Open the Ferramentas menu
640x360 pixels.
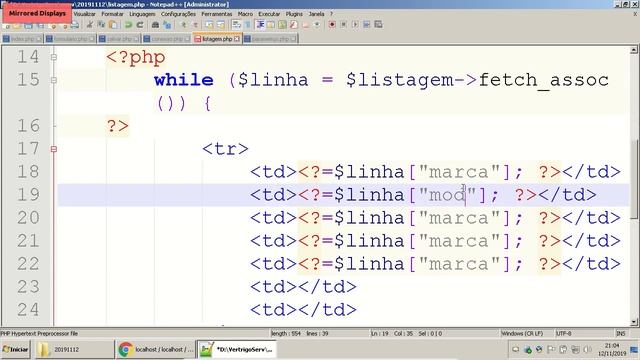pos(217,14)
